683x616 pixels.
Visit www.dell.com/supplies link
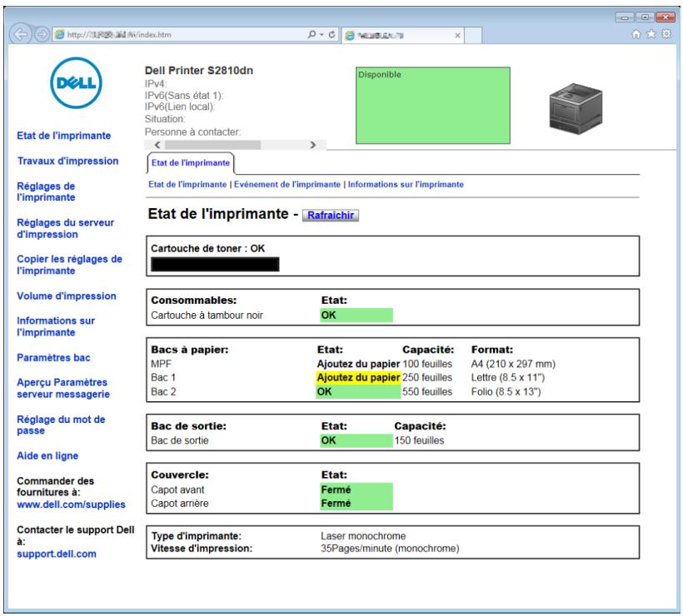tap(71, 504)
